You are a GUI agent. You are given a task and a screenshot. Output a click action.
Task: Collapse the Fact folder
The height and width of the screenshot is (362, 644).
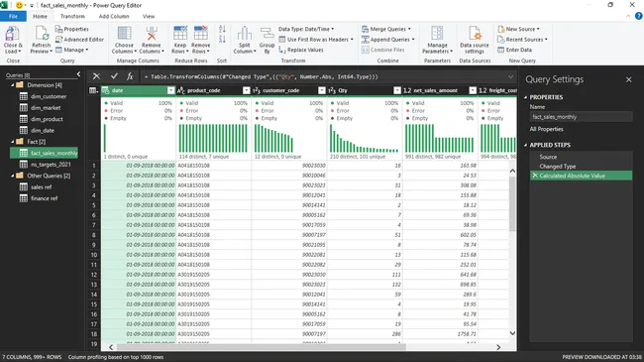(12, 142)
